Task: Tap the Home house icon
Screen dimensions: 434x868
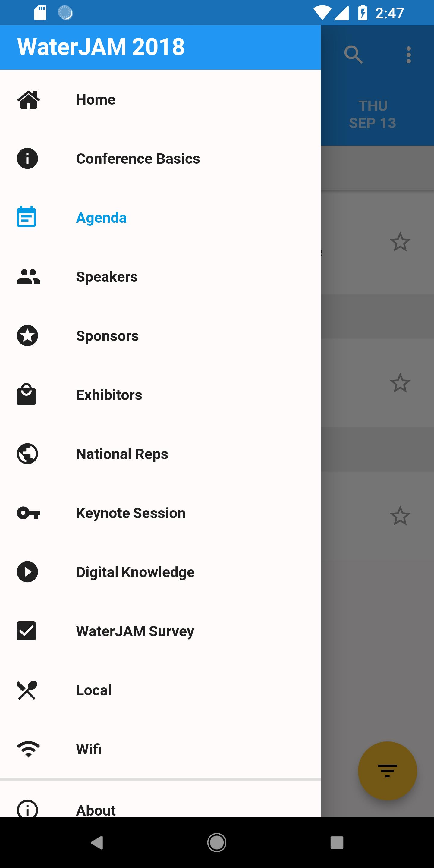Action: [28, 100]
